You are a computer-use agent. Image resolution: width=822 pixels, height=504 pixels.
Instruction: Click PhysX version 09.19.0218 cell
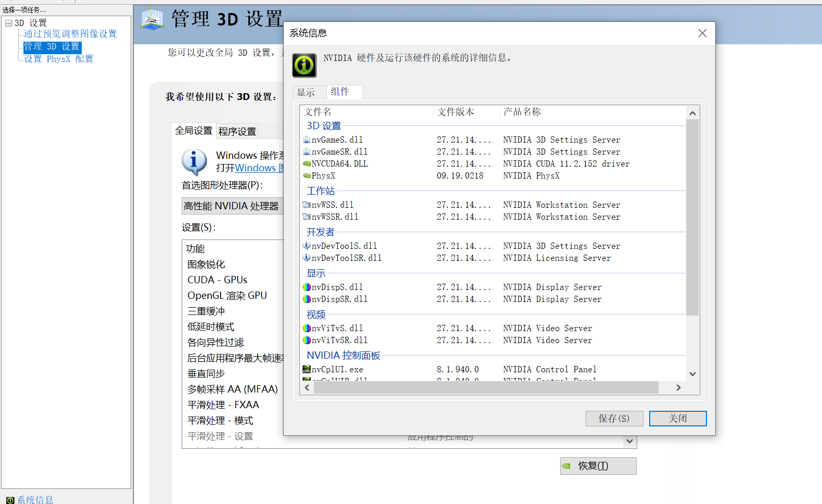[460, 176]
